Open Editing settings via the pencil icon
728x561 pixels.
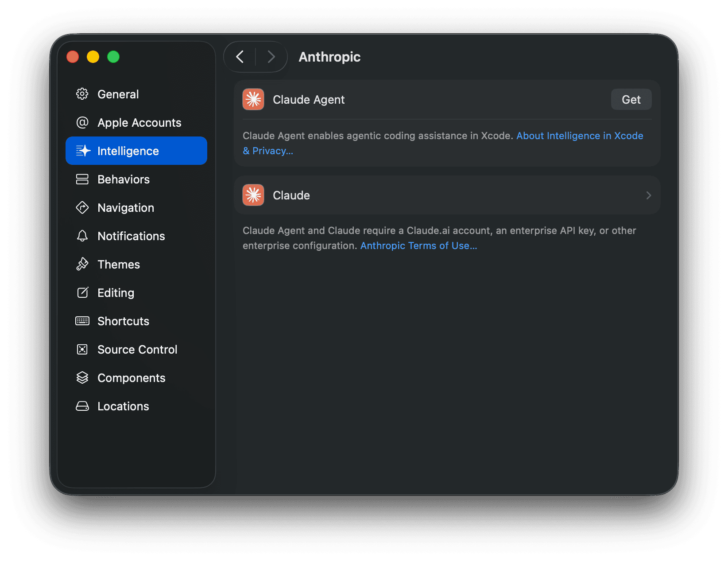(82, 292)
